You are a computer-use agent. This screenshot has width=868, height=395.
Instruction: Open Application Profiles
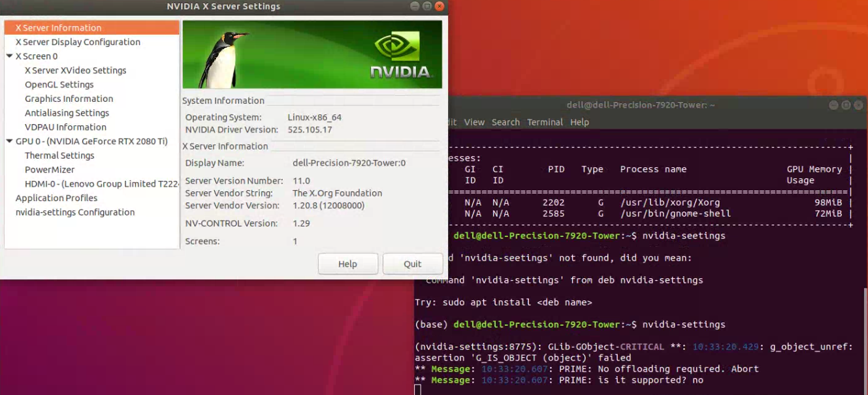point(56,198)
